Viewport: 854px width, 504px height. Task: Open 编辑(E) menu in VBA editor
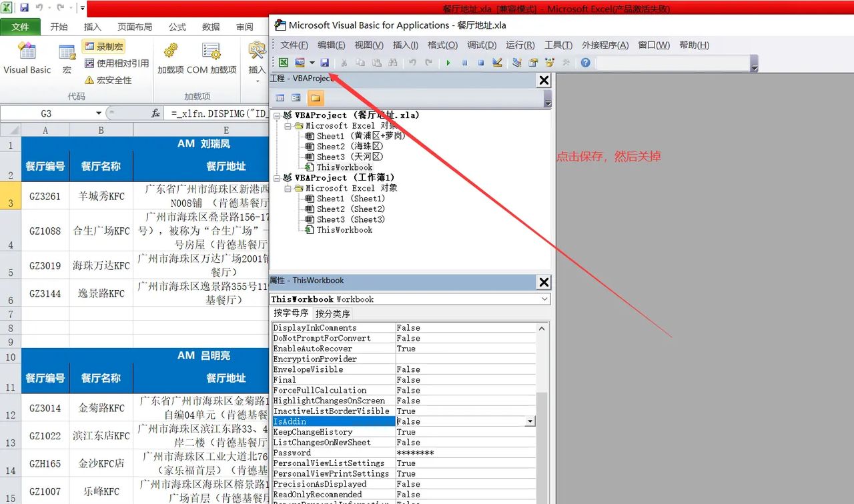point(332,45)
